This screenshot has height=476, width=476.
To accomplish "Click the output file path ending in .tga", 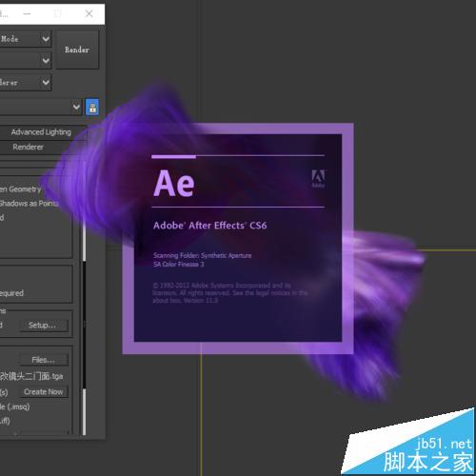I will point(31,376).
